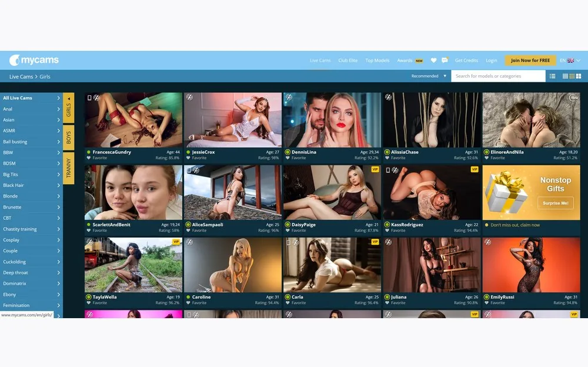588x367 pixels.
Task: Open favorites via the header heart icon
Action: click(433, 61)
